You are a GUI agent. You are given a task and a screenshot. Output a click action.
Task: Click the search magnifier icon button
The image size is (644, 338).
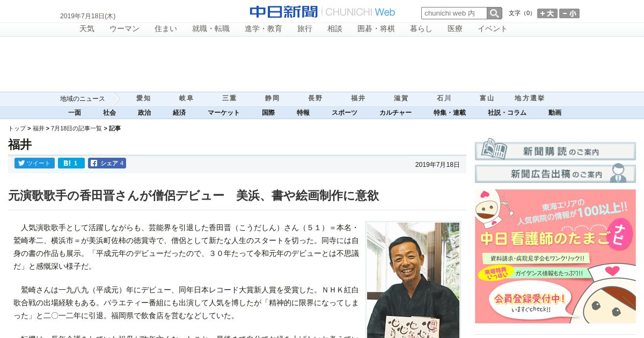pos(494,13)
